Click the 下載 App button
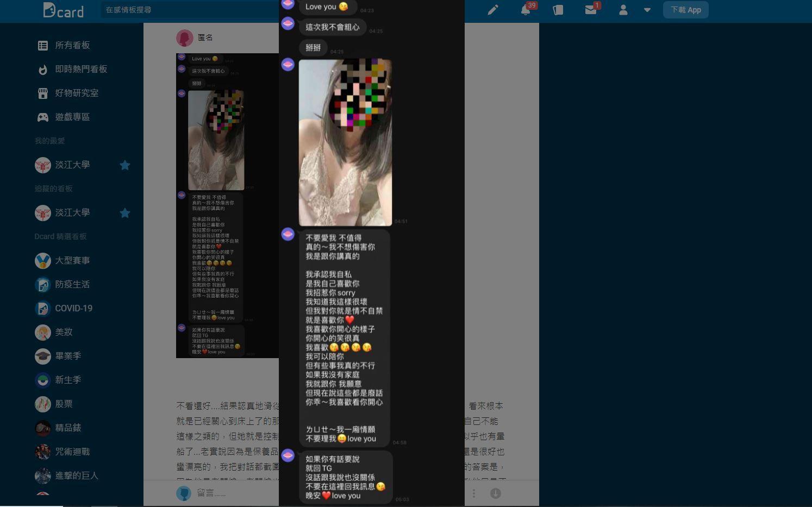 685,10
